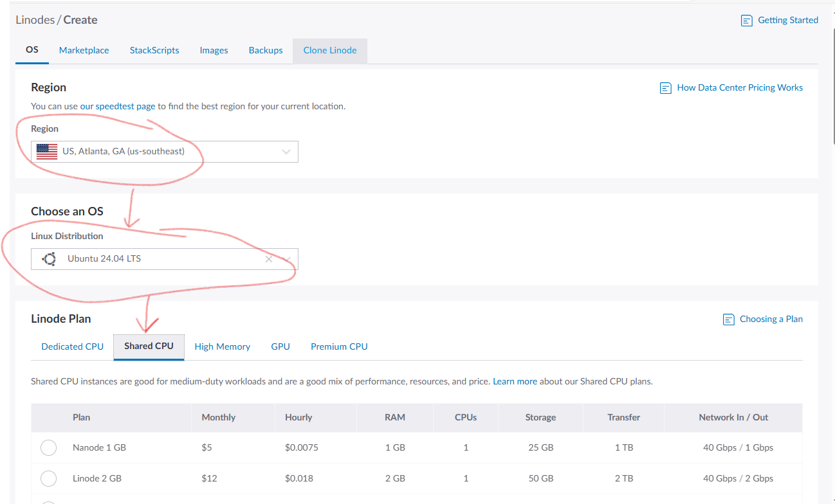Switch to the OS tab
The image size is (835, 504).
pyautogui.click(x=32, y=50)
